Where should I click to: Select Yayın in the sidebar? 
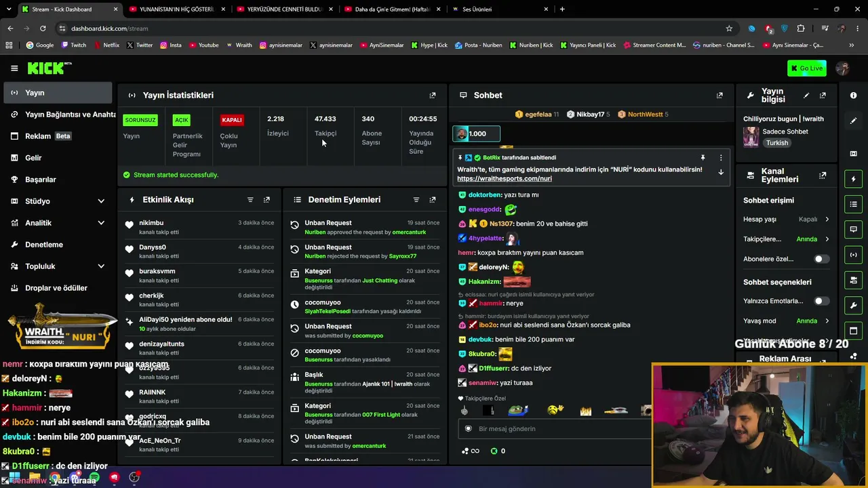[x=57, y=93]
